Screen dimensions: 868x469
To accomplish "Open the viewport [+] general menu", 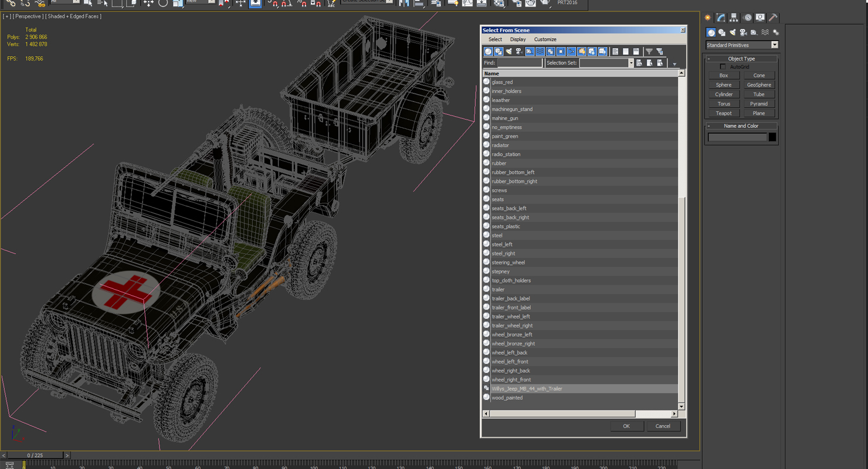I will (7, 16).
